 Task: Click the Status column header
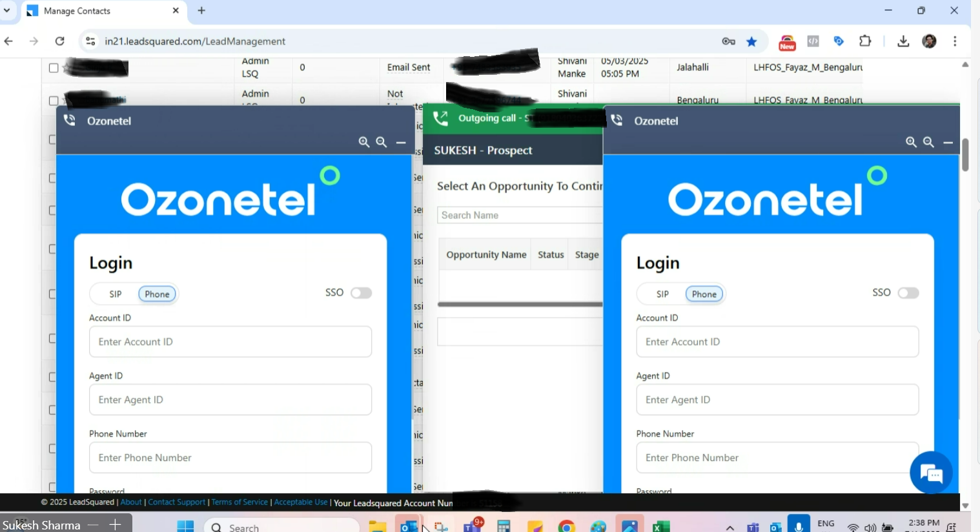pyautogui.click(x=551, y=255)
